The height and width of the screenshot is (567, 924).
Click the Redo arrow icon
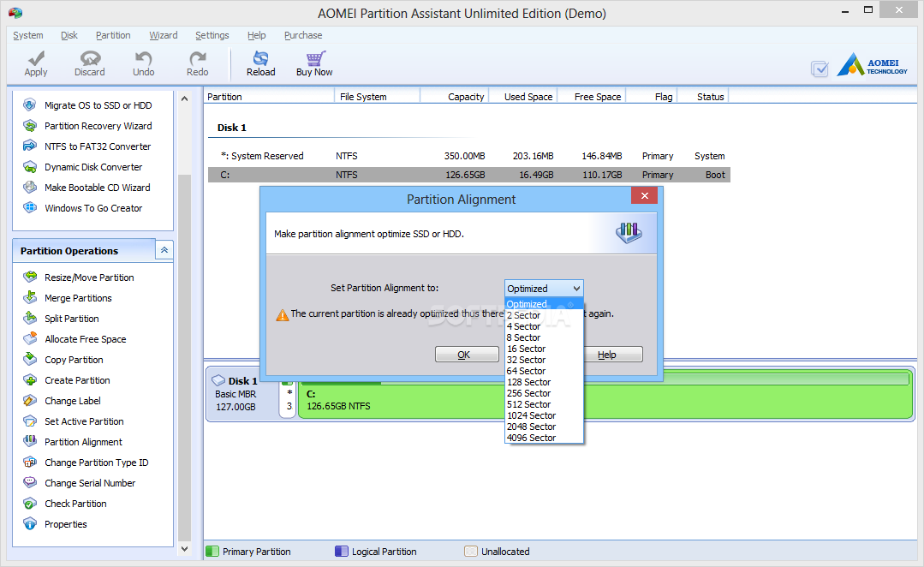[x=198, y=58]
